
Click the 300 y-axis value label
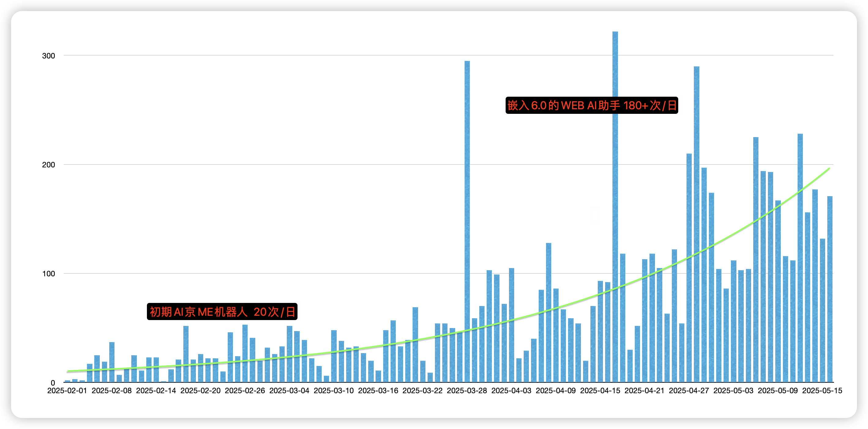(x=49, y=56)
